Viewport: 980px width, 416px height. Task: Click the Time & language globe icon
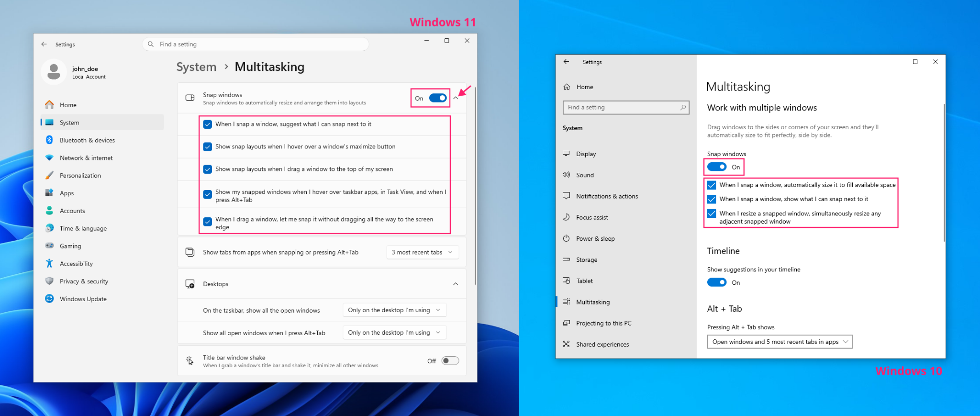coord(49,228)
